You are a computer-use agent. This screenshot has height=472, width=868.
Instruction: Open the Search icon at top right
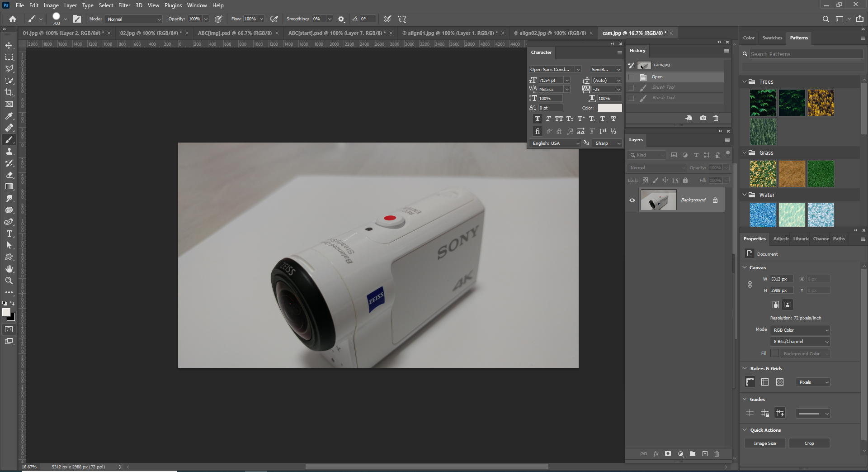pyautogui.click(x=826, y=19)
